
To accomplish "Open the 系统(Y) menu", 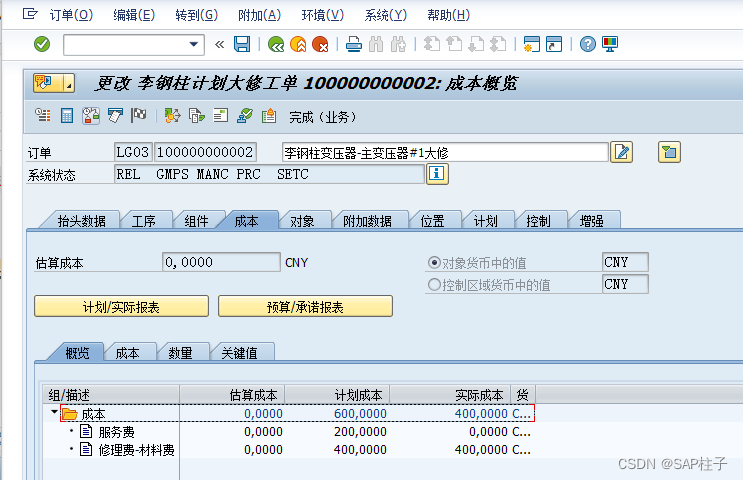I will (x=386, y=15).
